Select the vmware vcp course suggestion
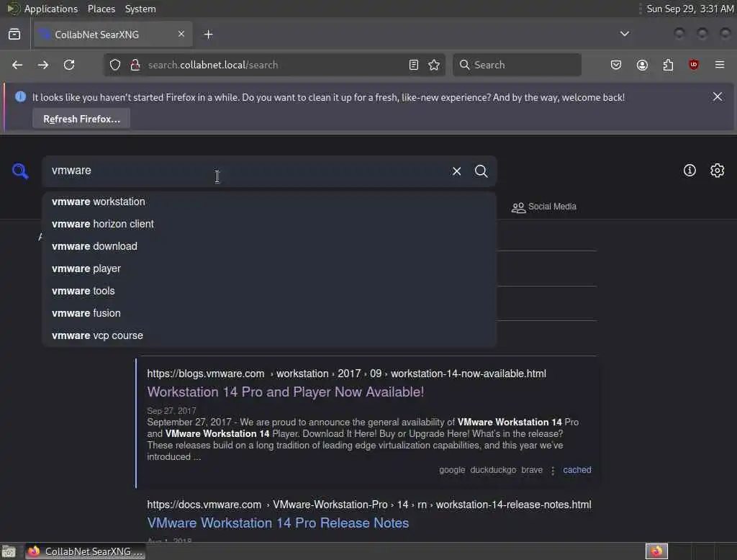737x560 pixels. pos(269,335)
